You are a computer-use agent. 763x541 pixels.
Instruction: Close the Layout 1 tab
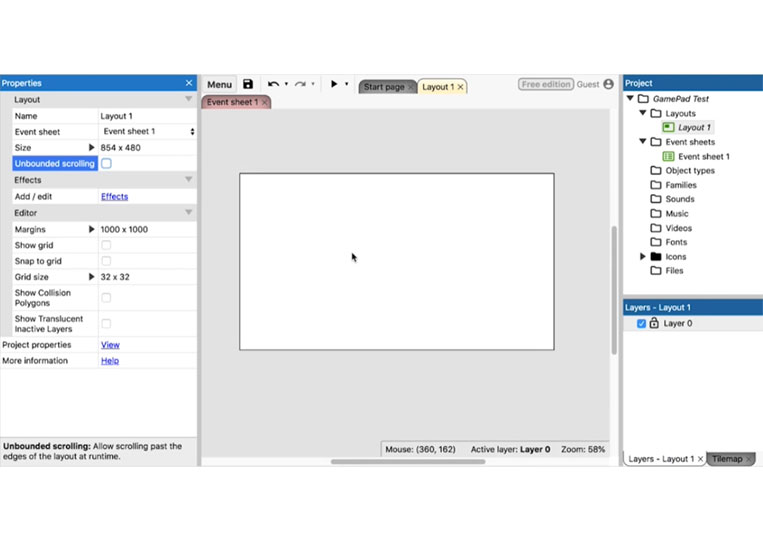coord(460,87)
